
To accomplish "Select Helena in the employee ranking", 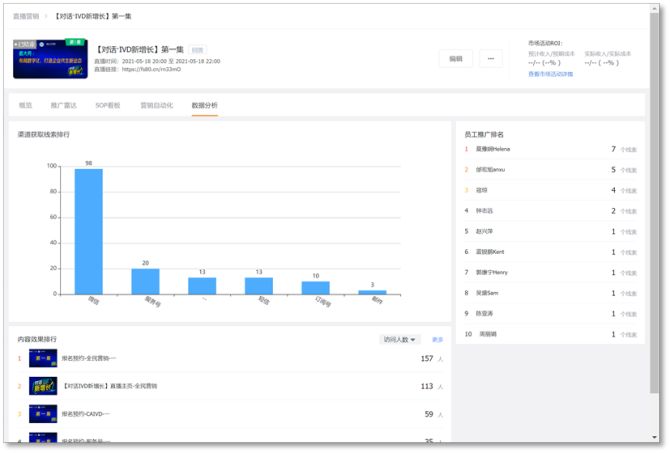I will pyautogui.click(x=494, y=149).
